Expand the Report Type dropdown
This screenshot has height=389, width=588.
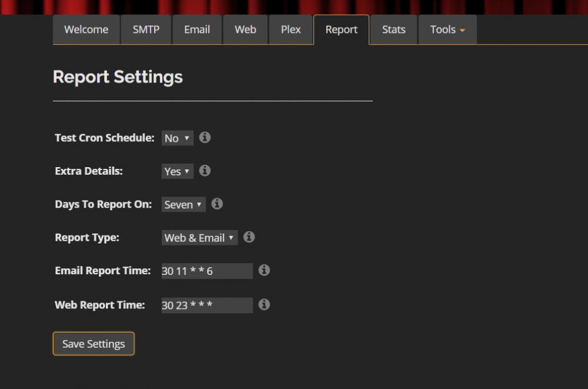tap(199, 238)
